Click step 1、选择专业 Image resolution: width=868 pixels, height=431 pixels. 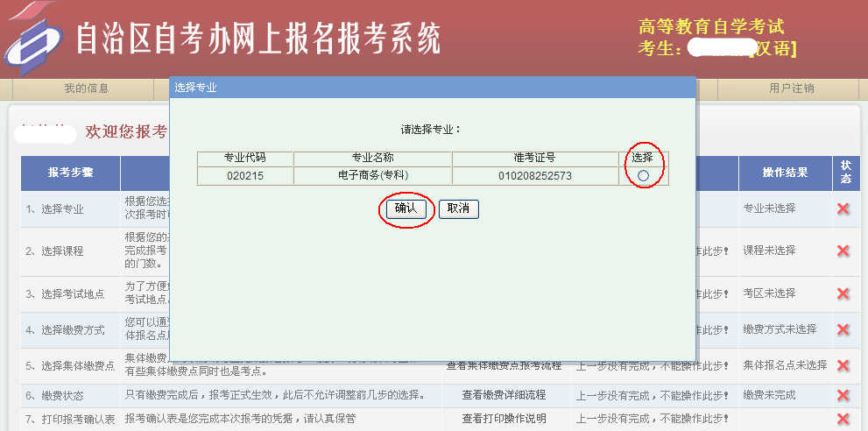pos(54,209)
